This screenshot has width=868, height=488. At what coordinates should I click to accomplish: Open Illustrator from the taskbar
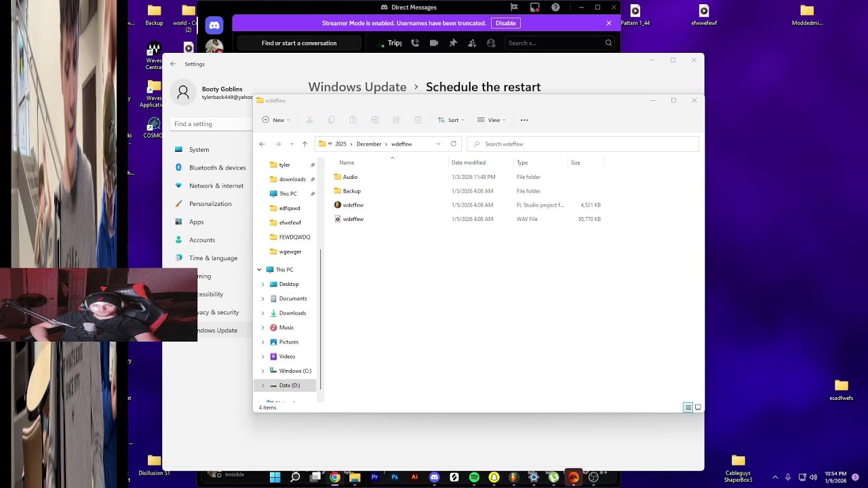414,477
